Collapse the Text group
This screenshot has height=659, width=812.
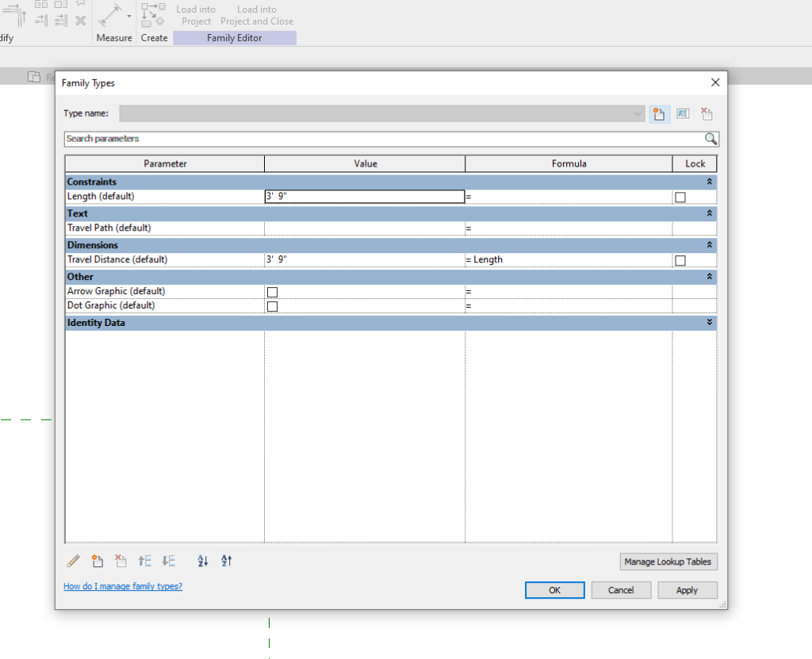[x=710, y=213]
